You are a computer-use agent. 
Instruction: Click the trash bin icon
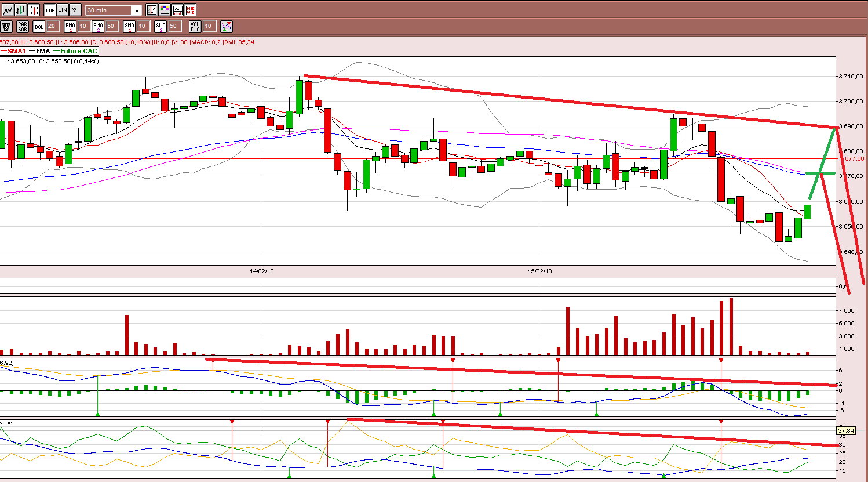(6, 26)
